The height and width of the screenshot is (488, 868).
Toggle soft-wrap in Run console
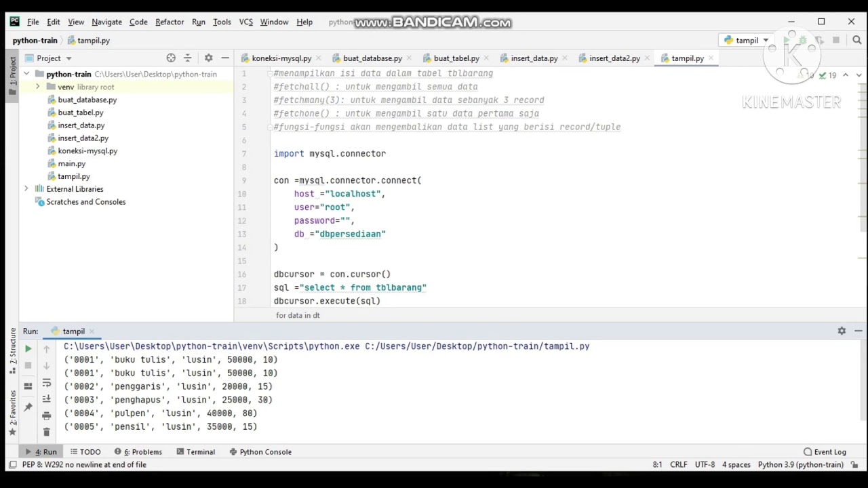click(x=46, y=384)
